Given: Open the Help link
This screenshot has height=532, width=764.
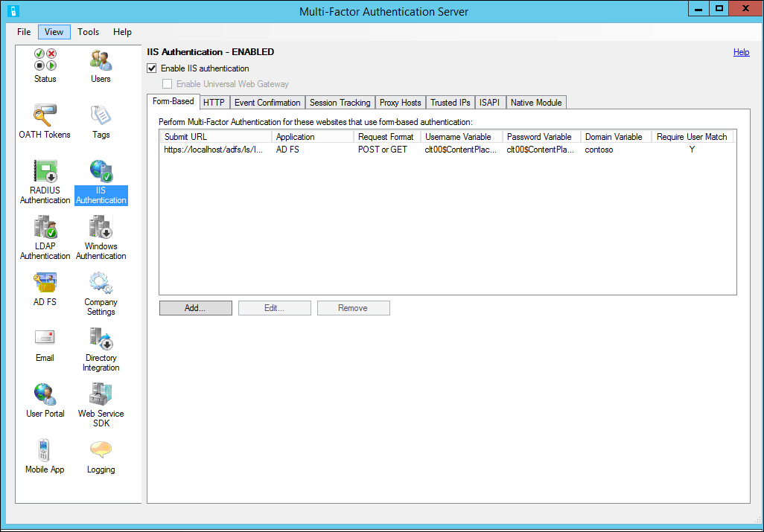Looking at the screenshot, I should click(741, 52).
